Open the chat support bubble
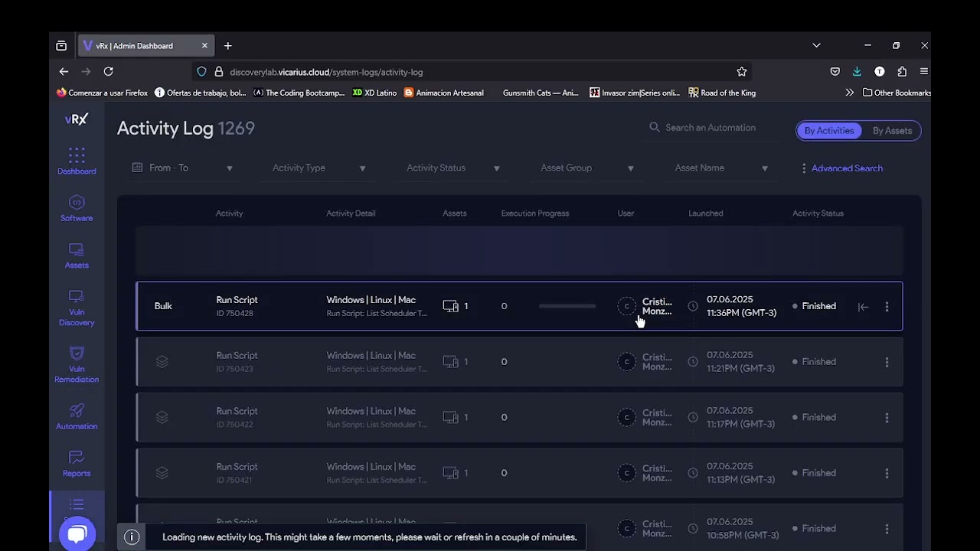980x551 pixels. click(x=77, y=533)
